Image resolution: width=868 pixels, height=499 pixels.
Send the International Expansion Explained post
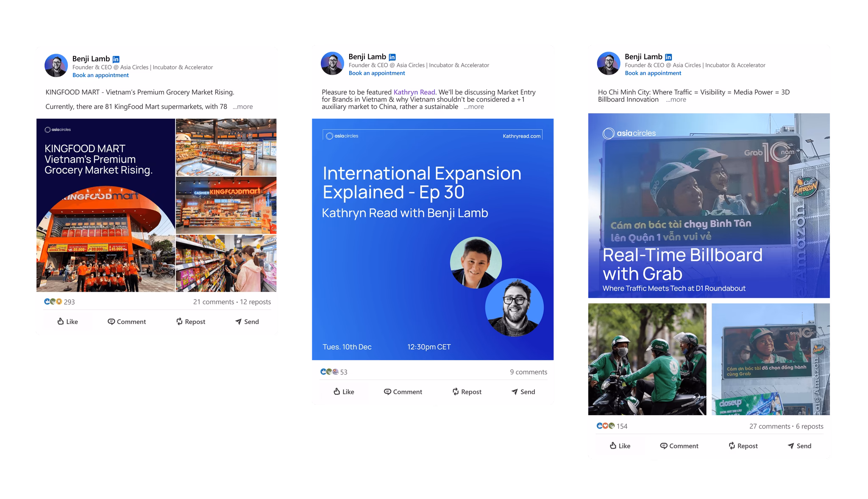pyautogui.click(x=523, y=392)
